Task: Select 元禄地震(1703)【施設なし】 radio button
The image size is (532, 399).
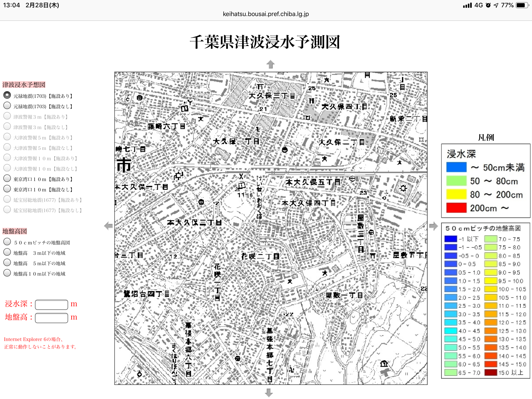Action: (7, 106)
